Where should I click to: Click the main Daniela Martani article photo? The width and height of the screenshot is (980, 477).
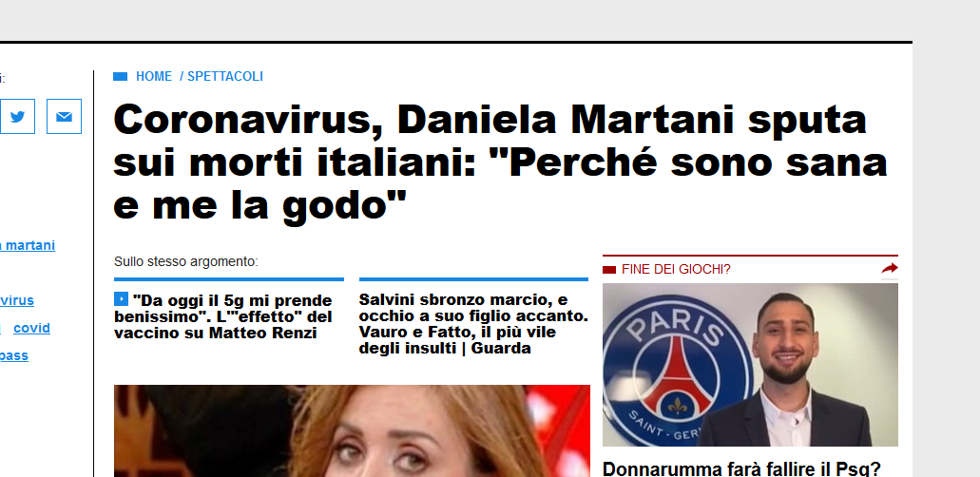(352, 430)
